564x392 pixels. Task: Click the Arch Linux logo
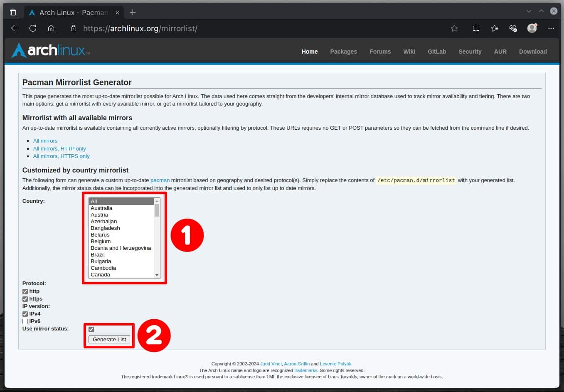coord(49,50)
